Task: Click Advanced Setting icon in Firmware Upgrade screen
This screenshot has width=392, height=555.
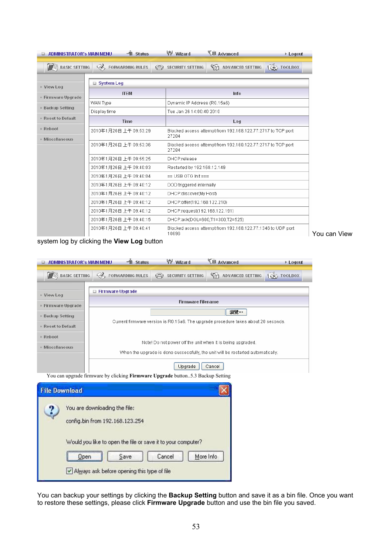Action: [215, 275]
